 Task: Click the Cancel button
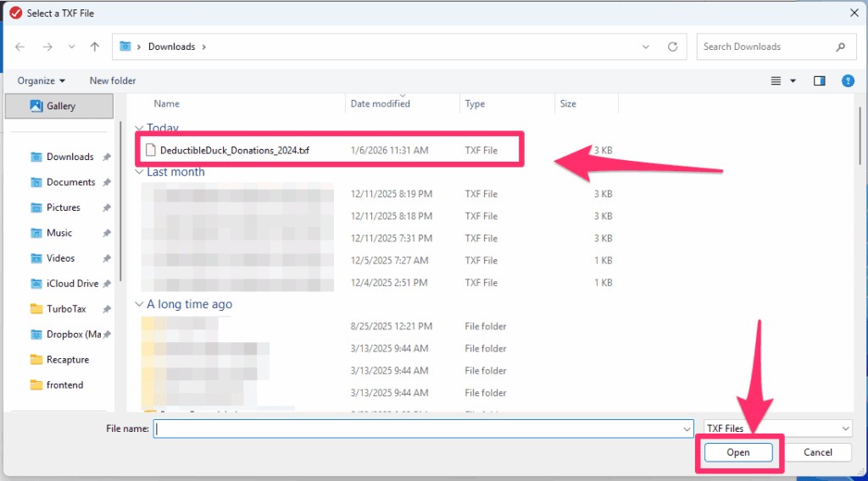[x=817, y=452]
